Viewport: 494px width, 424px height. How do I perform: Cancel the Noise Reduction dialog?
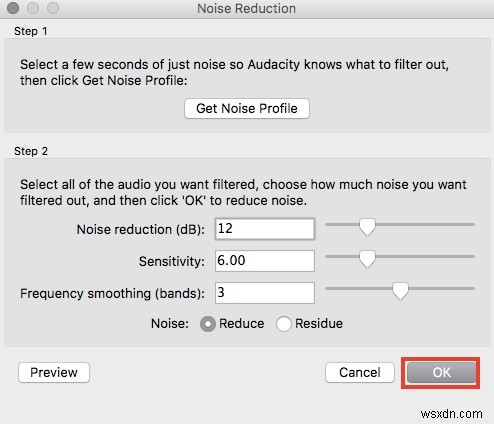[x=360, y=372]
